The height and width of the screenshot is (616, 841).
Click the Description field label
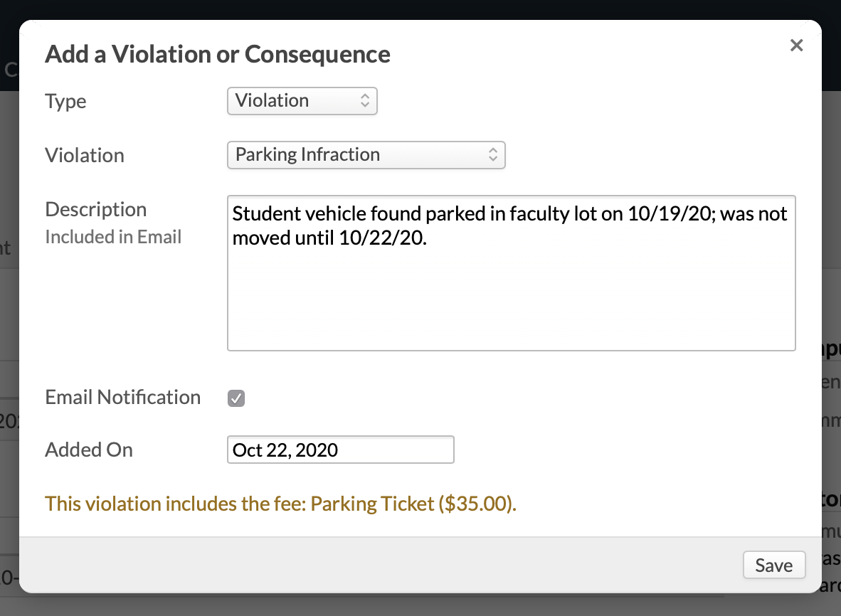(x=95, y=210)
